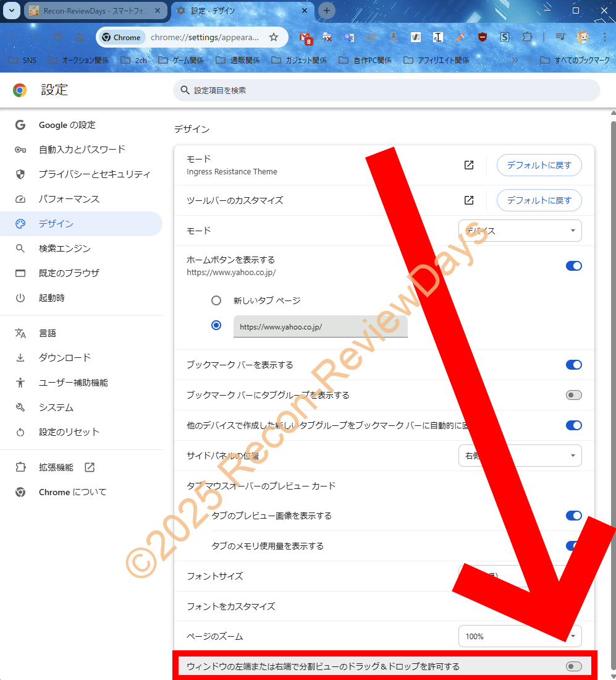Open the tab search dropdown arrow

click(11, 11)
